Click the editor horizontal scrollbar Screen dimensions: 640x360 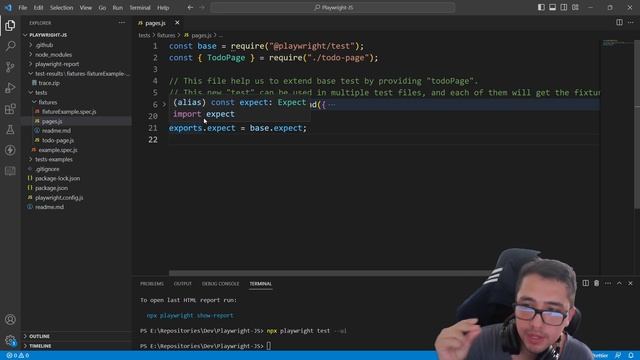331,273
